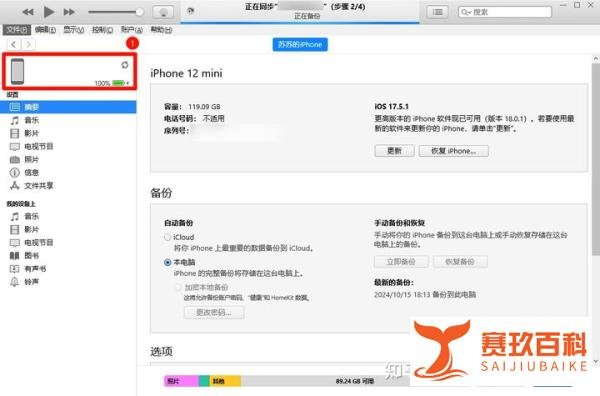Click the rewind/previous track button

(x=28, y=12)
